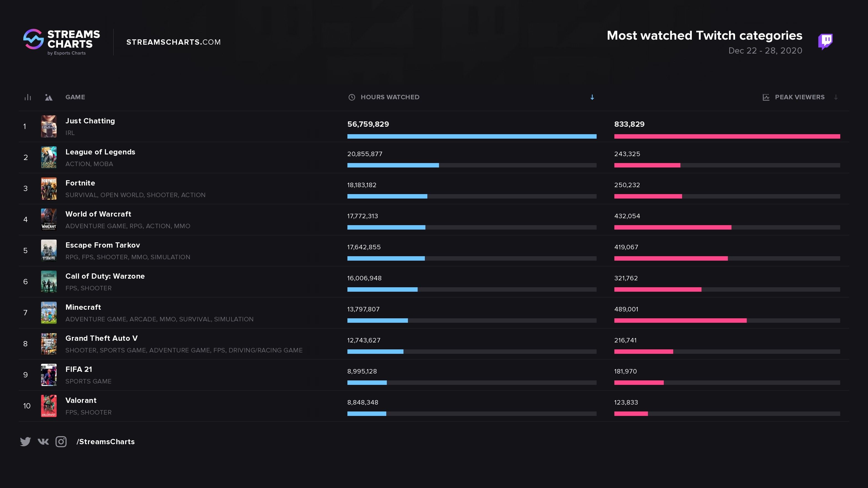Open STREAMSCHARTS.COM website link
The height and width of the screenshot is (488, 868).
pyautogui.click(x=173, y=42)
